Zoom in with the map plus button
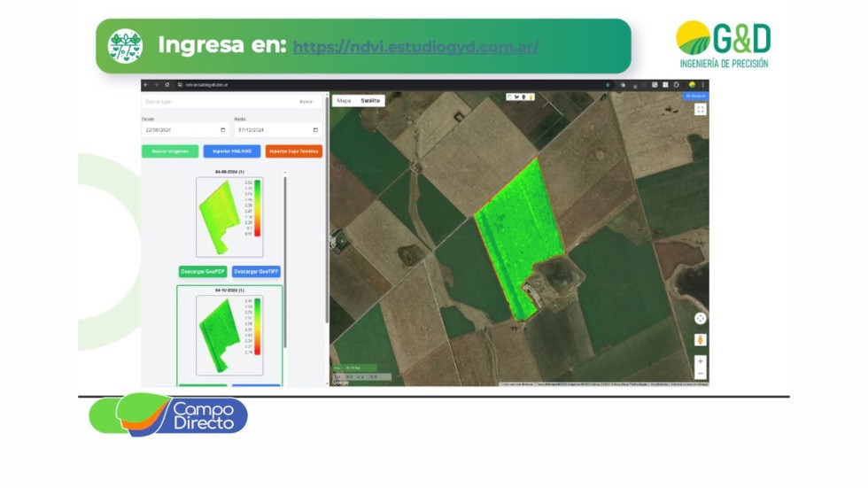Image resolution: width=868 pixels, height=488 pixels. point(700,361)
